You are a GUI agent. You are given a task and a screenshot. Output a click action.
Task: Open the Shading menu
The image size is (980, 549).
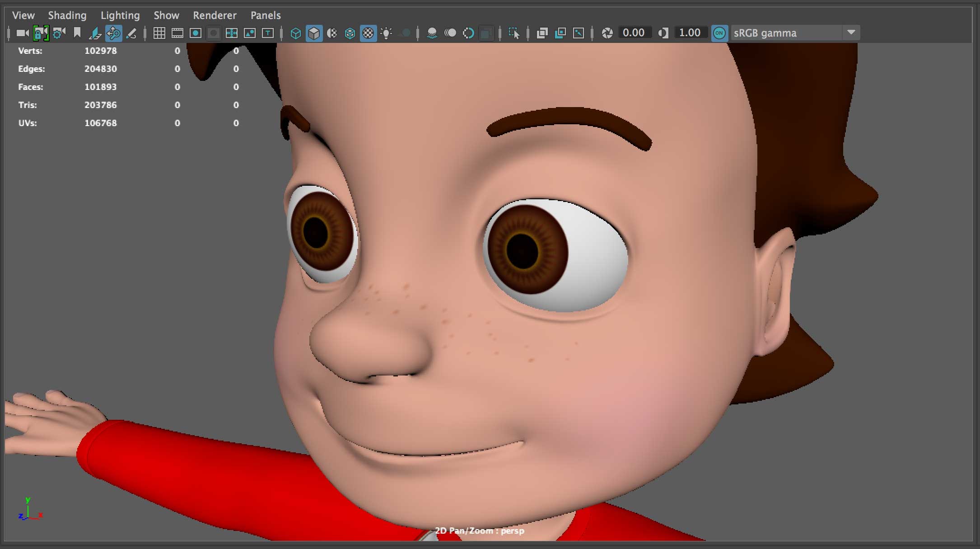point(67,15)
